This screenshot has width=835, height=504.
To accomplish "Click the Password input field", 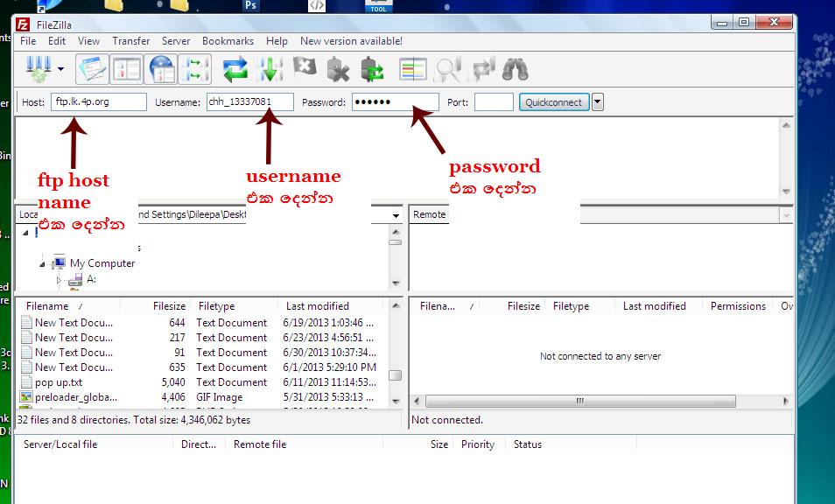I will click(x=395, y=101).
